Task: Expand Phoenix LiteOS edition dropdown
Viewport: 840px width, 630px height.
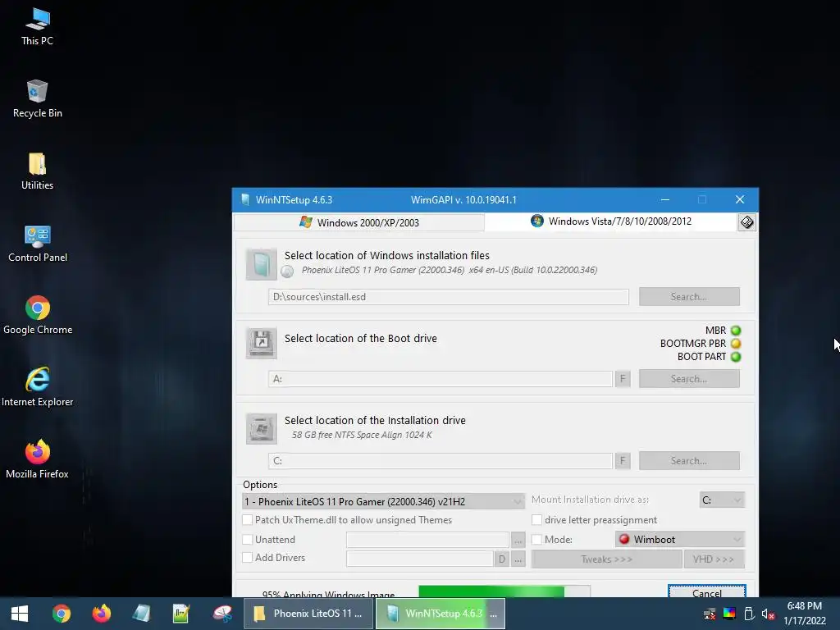Action: [x=384, y=501]
